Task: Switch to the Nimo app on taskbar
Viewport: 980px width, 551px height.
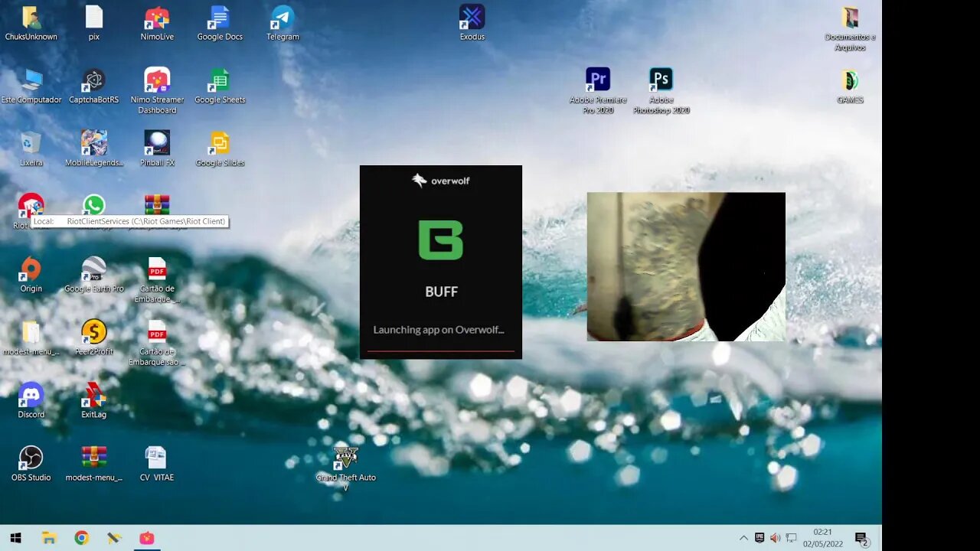Action: 146,538
